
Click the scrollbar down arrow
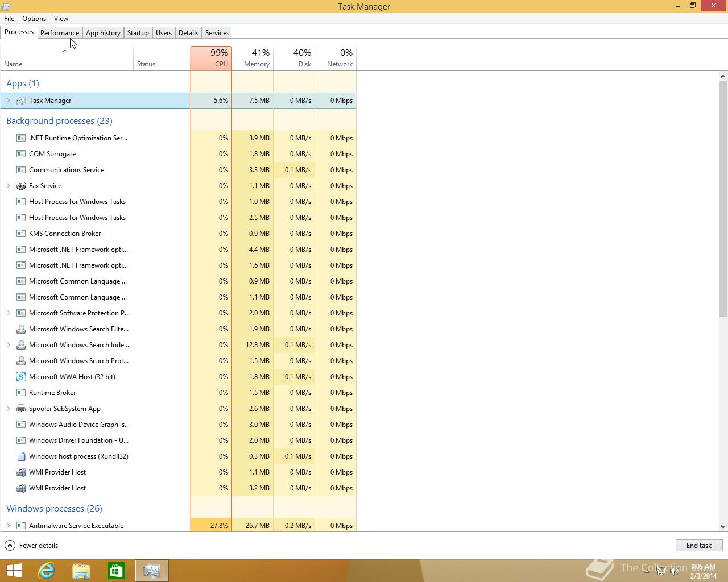723,527
